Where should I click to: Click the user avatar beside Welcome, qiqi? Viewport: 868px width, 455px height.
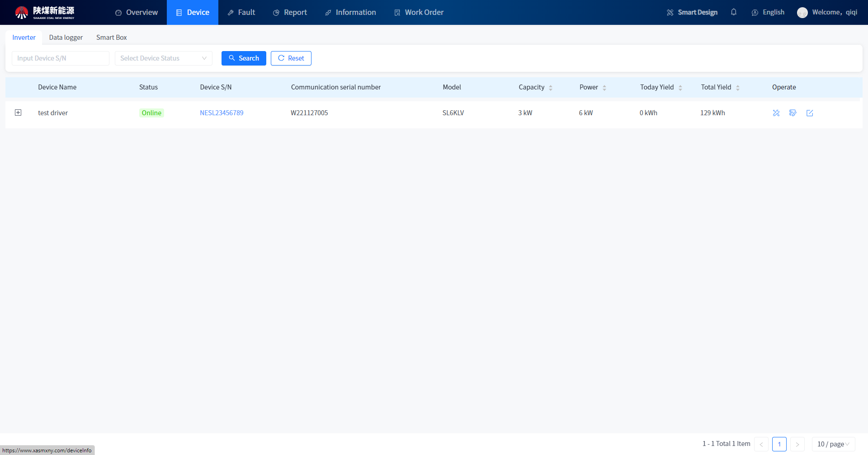(x=802, y=13)
